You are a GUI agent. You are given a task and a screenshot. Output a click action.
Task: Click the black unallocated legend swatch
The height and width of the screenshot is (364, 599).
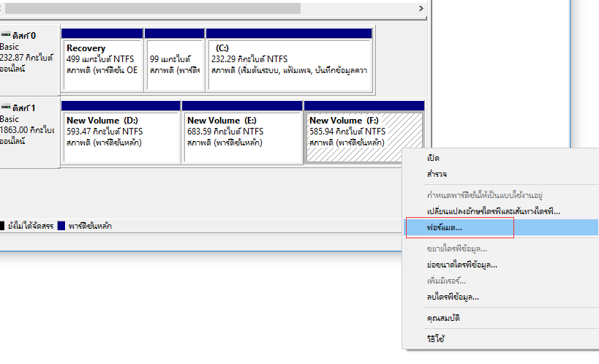[x=2, y=227]
